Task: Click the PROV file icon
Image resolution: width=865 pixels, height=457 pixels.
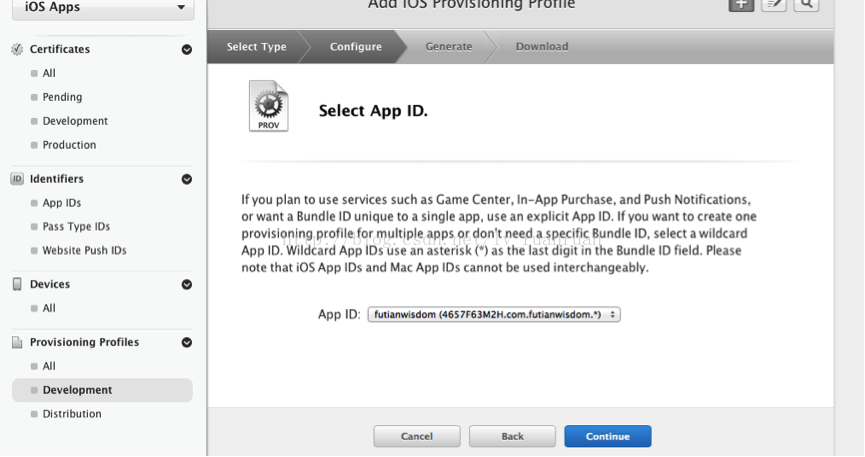Action: point(269,106)
